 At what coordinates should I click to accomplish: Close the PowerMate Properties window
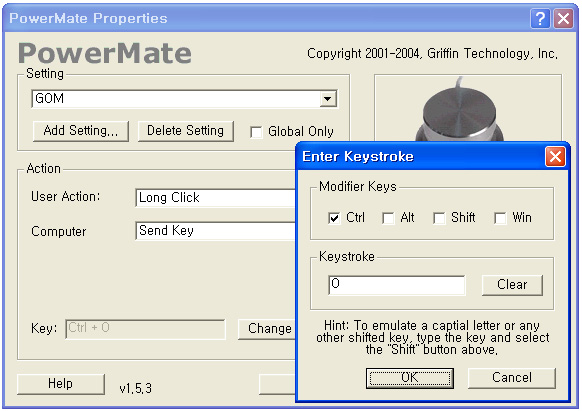pyautogui.click(x=563, y=18)
